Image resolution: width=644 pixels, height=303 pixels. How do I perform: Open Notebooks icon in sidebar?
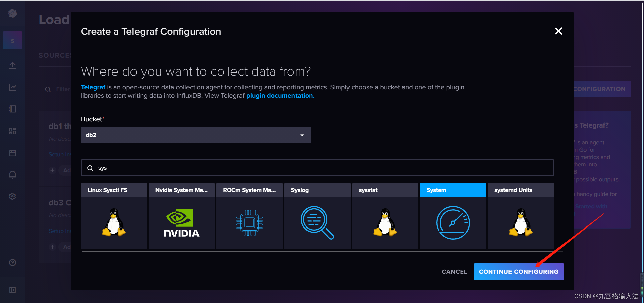[x=12, y=109]
